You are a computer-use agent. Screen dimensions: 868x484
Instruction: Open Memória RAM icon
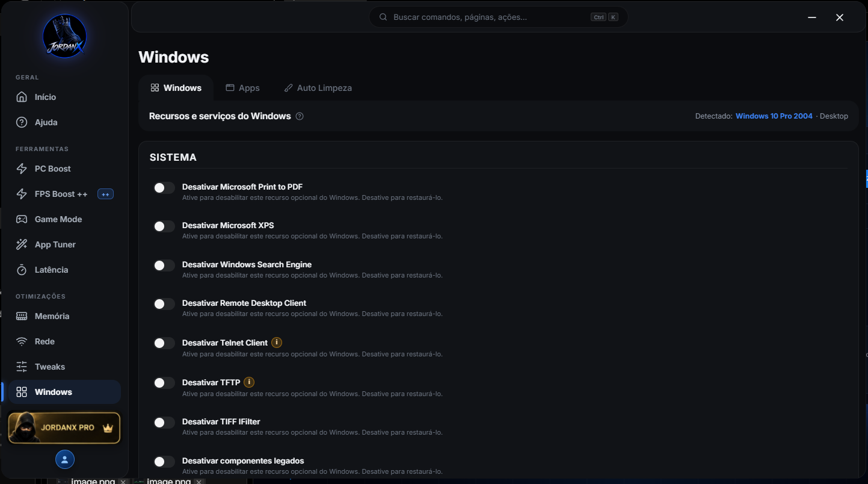coord(22,316)
